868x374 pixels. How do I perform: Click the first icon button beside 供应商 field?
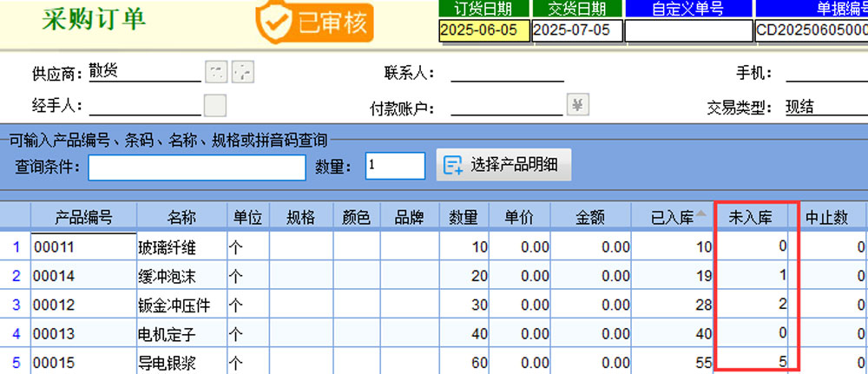215,72
